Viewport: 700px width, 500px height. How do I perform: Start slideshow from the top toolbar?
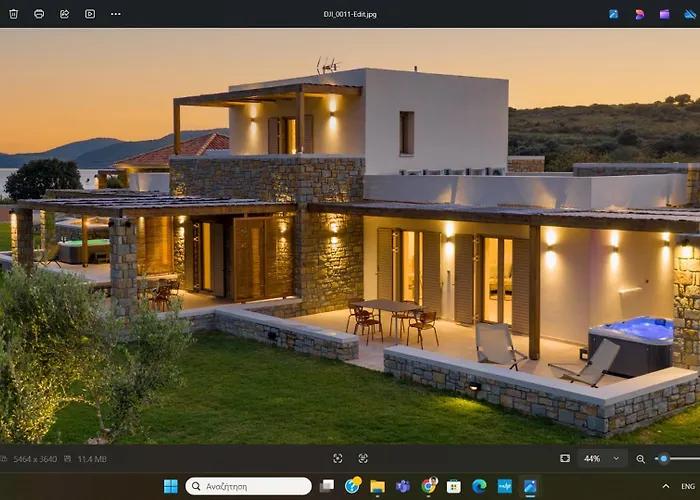(x=90, y=14)
